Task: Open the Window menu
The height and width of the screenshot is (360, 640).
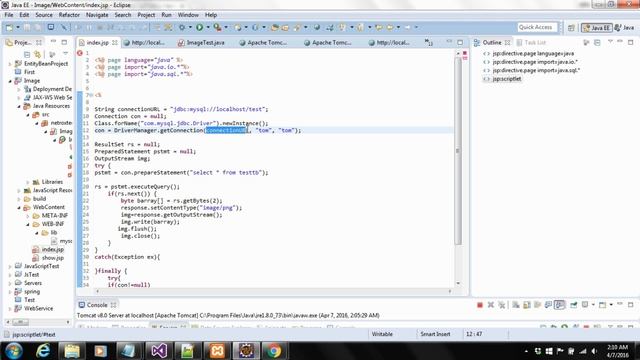Action: click(188, 15)
